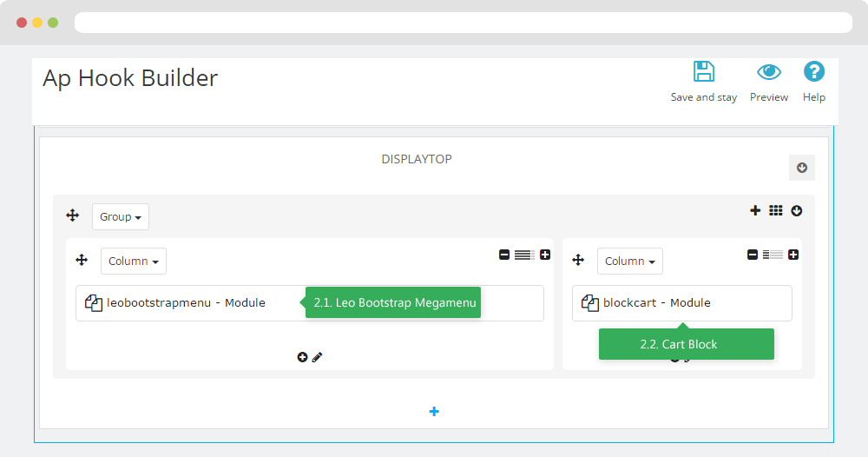The width and height of the screenshot is (868, 457).
Task: Add widget in leobootstrapmenu column plus circle
Action: [302, 357]
